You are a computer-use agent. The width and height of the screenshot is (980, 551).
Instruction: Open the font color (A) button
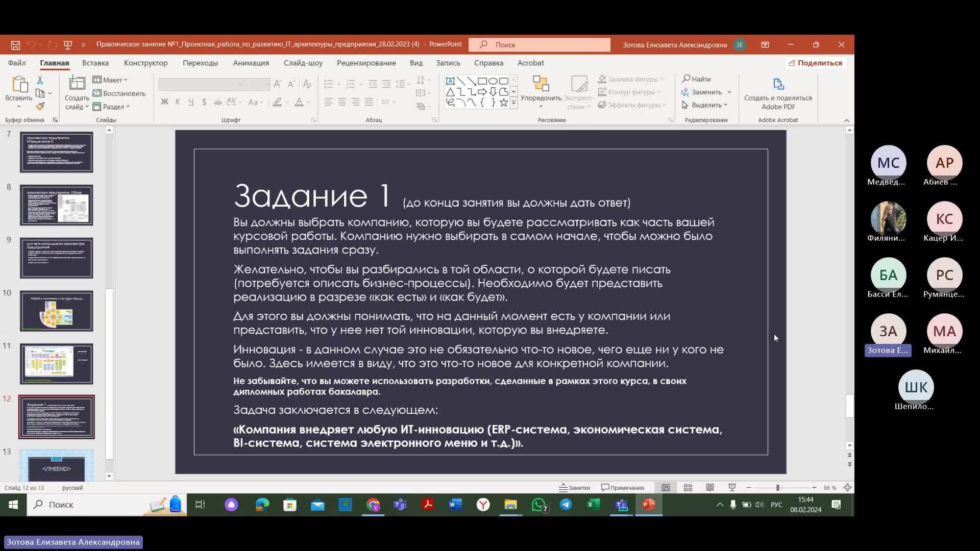299,102
